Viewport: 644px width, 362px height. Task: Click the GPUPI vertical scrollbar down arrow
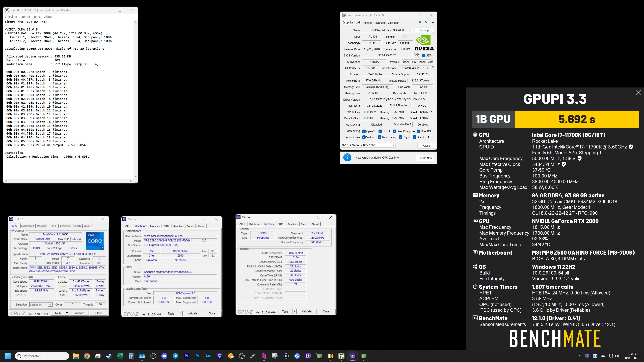coord(136,177)
